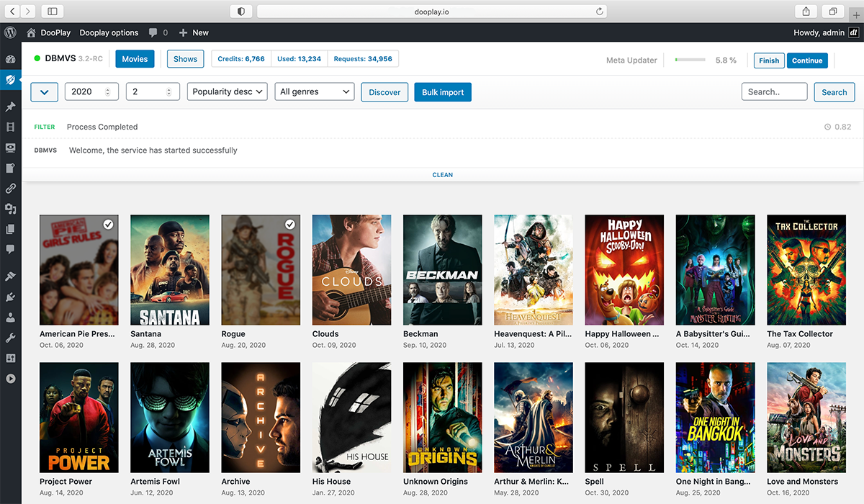The image size is (864, 504).
Task: Click the Safari privacy shield icon
Action: (240, 12)
